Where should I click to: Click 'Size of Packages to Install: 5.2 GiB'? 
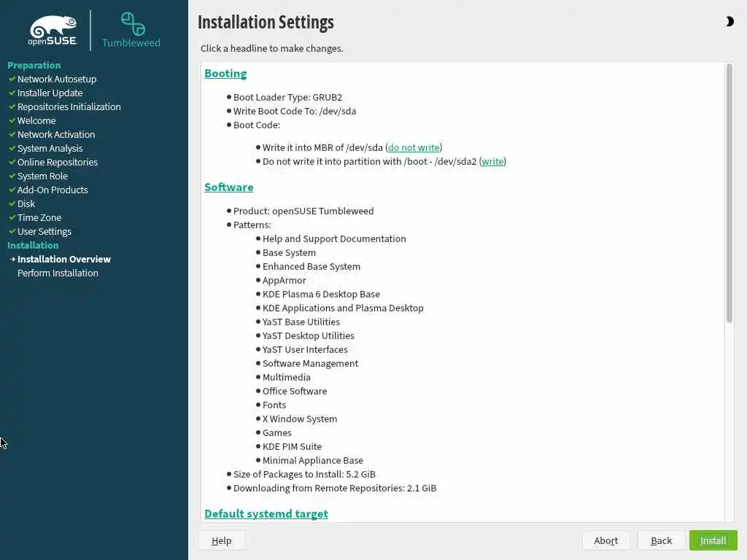click(x=304, y=474)
